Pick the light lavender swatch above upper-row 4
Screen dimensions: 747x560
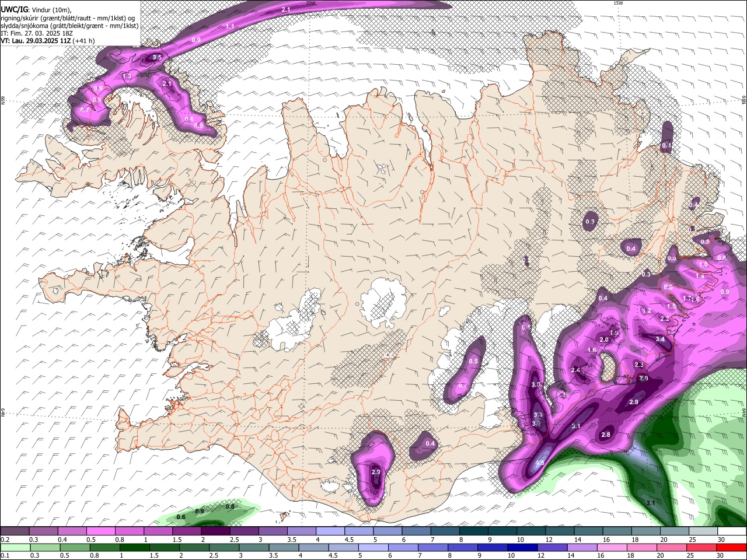coord(330,531)
